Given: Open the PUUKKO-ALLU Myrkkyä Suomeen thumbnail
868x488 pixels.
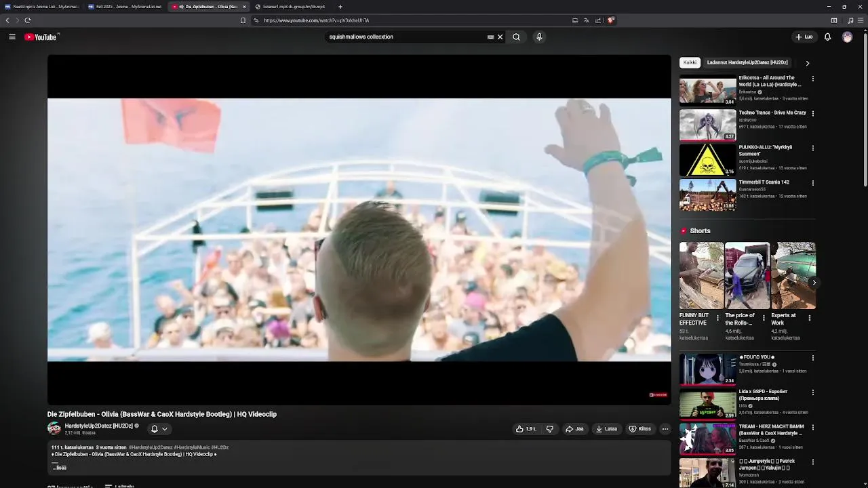Looking at the screenshot, I should [x=707, y=160].
